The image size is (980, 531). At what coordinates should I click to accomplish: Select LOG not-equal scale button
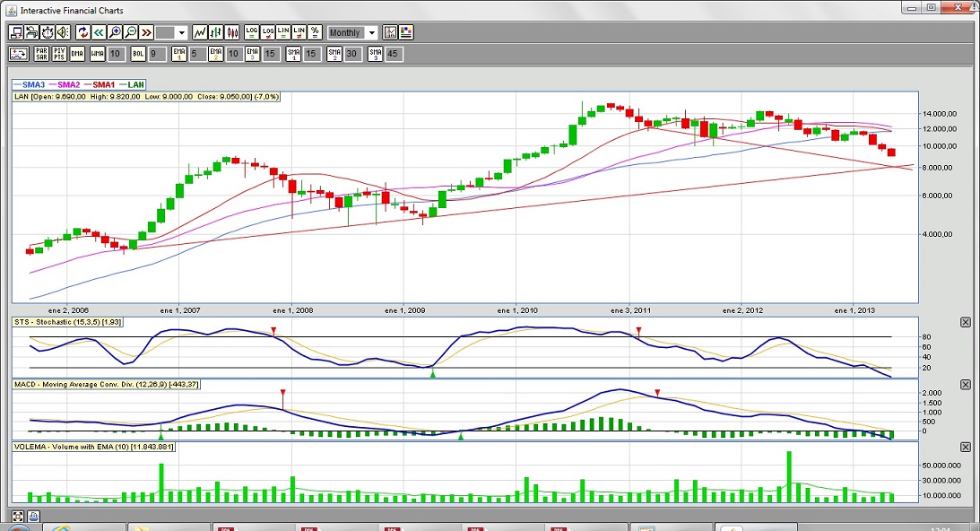tap(267, 32)
